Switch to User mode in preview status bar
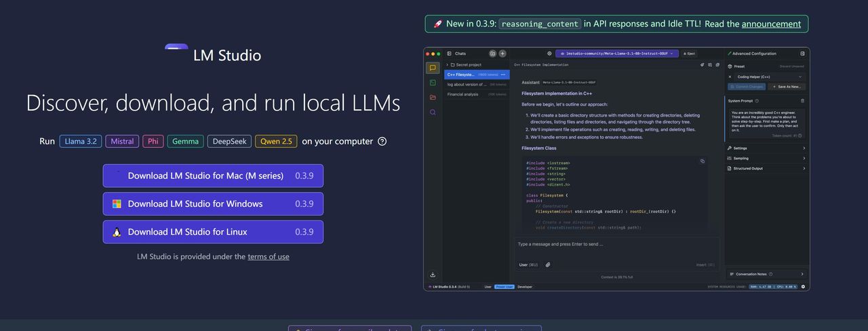 488,287
